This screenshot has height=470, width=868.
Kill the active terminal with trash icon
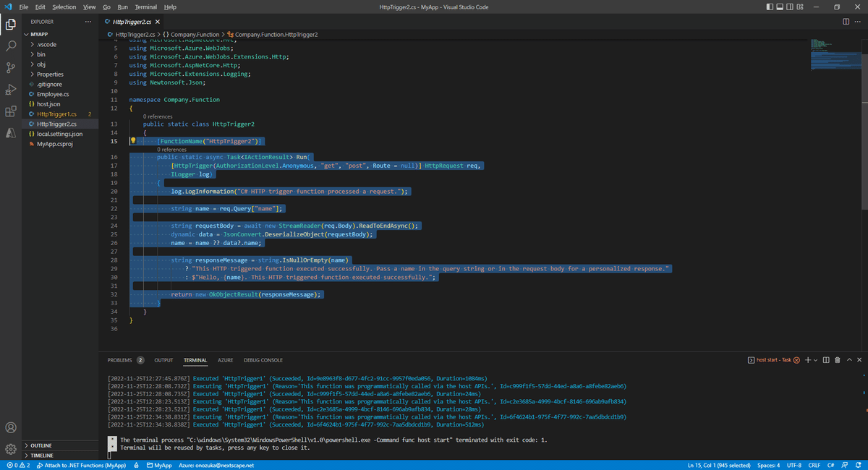838,360
